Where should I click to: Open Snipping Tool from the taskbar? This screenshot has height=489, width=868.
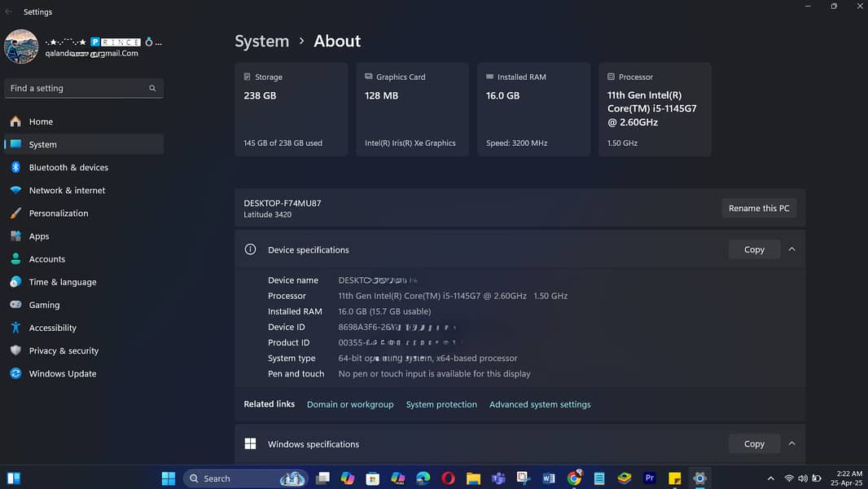click(x=524, y=478)
